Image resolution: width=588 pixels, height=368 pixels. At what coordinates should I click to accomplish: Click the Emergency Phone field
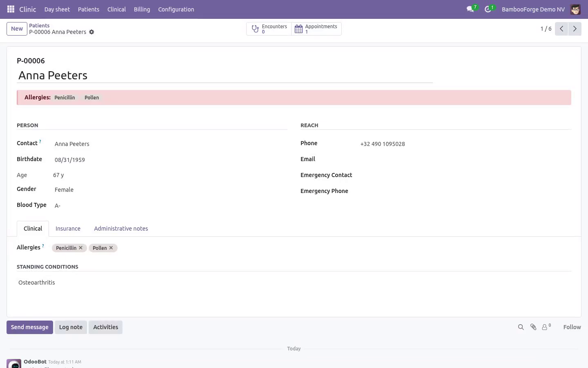tap(465, 192)
